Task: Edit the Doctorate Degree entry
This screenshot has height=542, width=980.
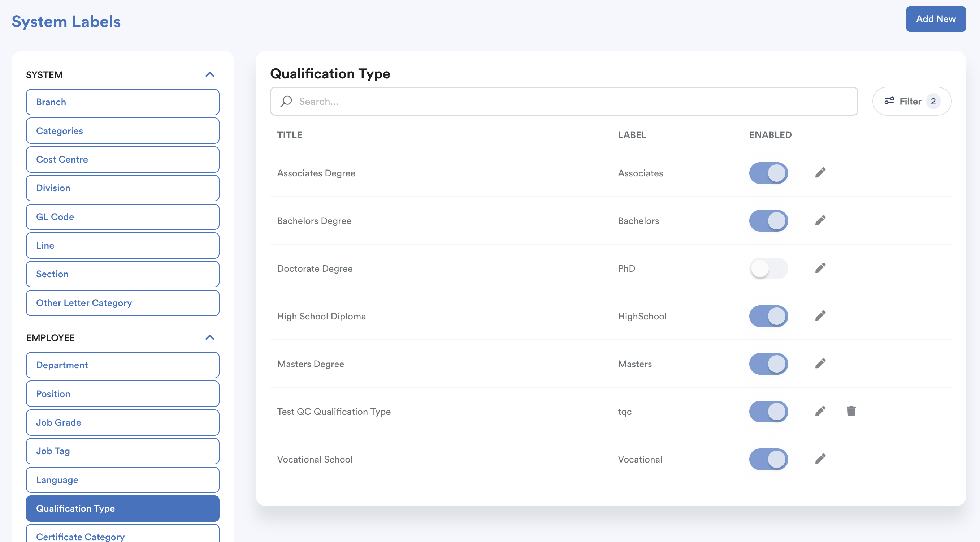Action: (820, 268)
